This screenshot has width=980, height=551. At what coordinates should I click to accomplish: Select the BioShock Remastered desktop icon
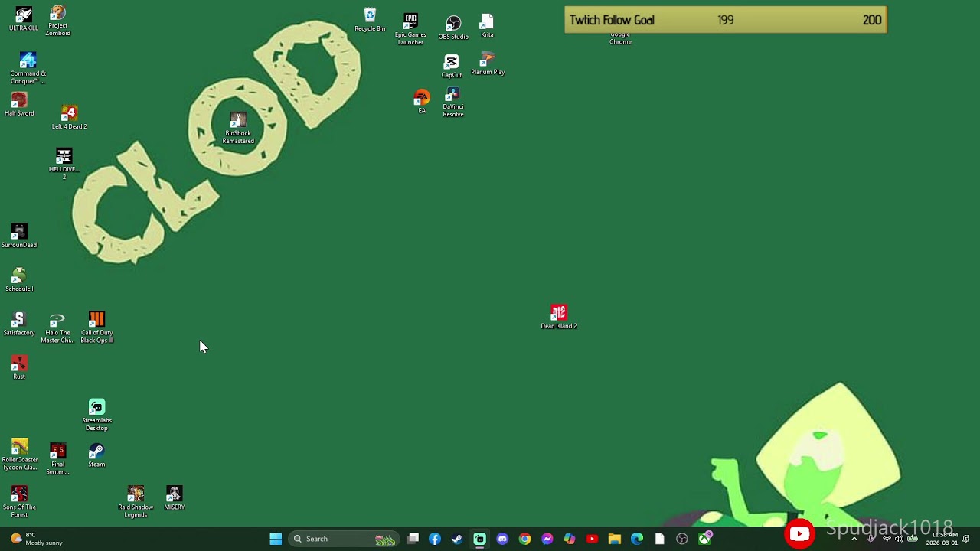coord(238,129)
